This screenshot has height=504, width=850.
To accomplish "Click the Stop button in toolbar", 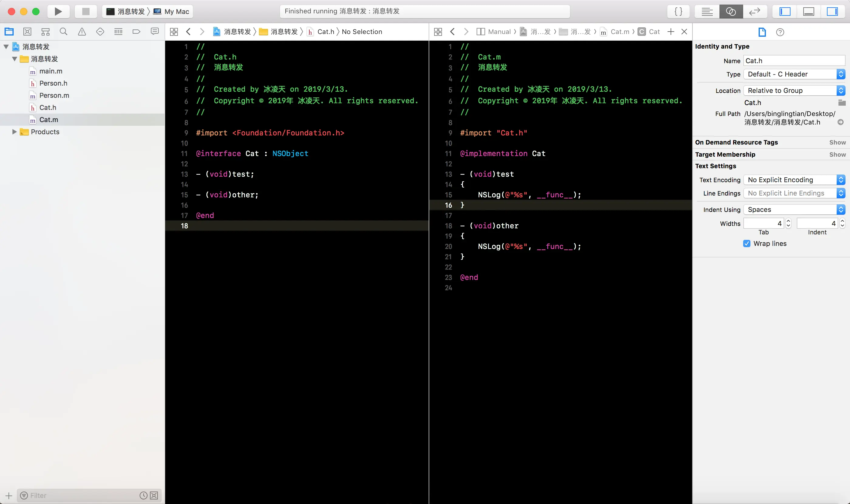I will [x=86, y=11].
